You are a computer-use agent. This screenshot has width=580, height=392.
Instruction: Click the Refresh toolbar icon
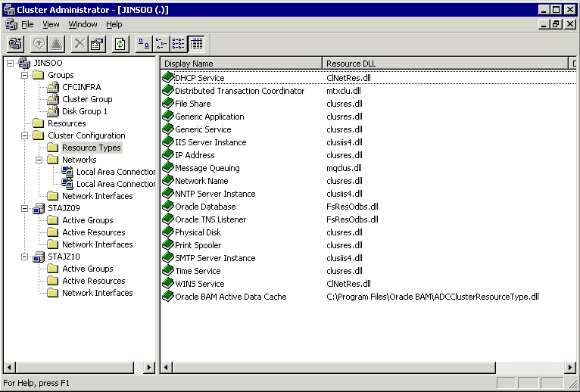pyautogui.click(x=120, y=44)
